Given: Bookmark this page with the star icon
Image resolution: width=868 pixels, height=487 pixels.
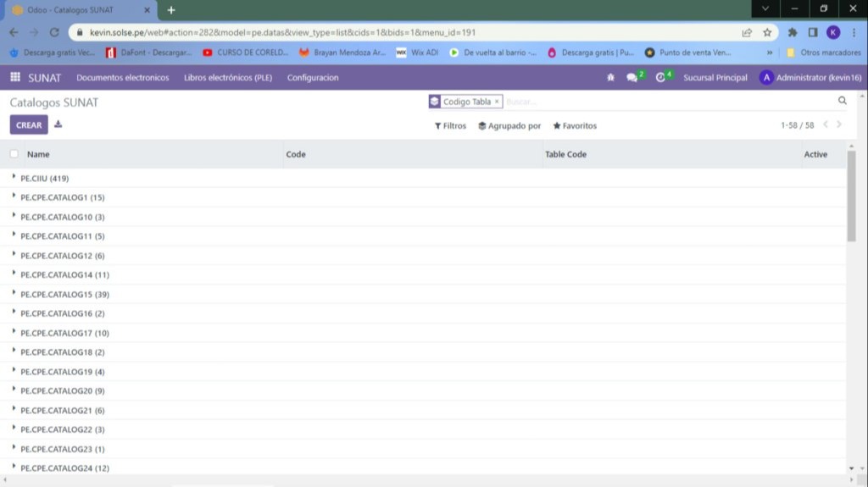Looking at the screenshot, I should pyautogui.click(x=767, y=32).
